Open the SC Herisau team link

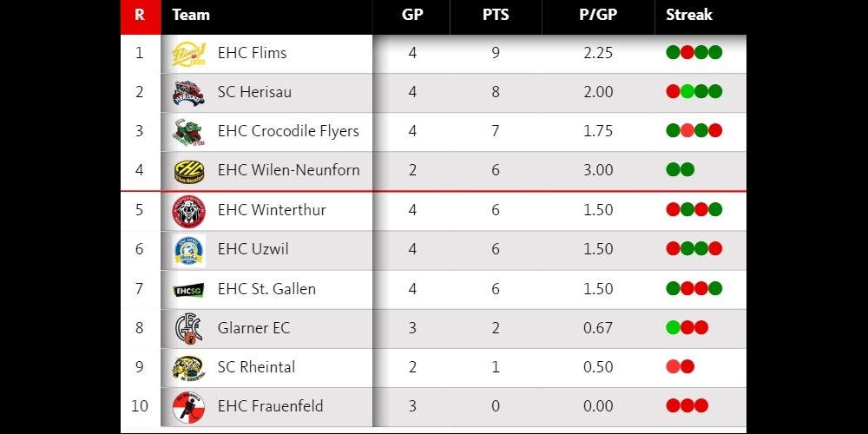pyautogui.click(x=253, y=92)
